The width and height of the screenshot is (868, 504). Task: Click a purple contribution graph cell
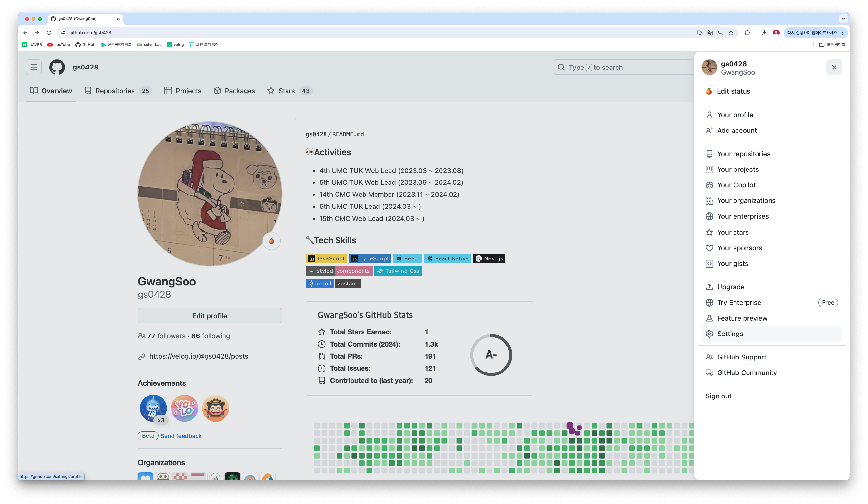(x=570, y=426)
